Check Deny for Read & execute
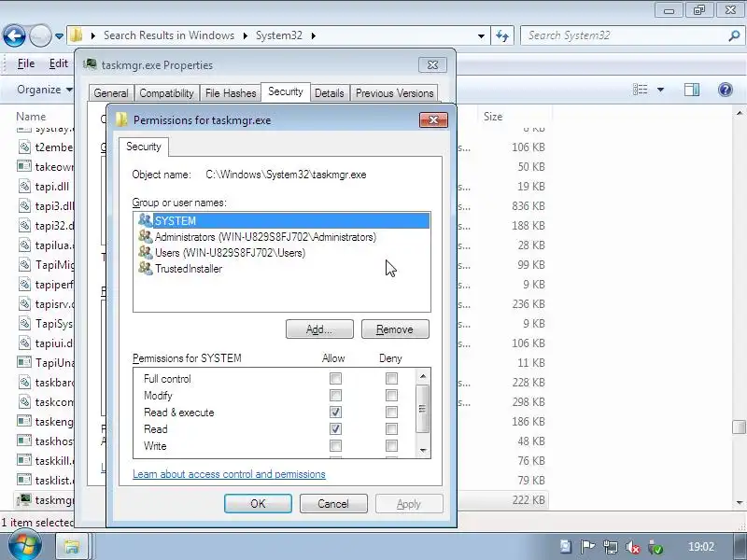The height and width of the screenshot is (560, 747). 391,412
